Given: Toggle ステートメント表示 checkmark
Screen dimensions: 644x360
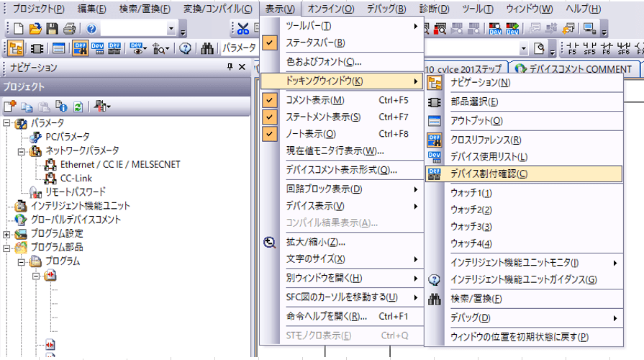Looking at the screenshot, I should (269, 117).
